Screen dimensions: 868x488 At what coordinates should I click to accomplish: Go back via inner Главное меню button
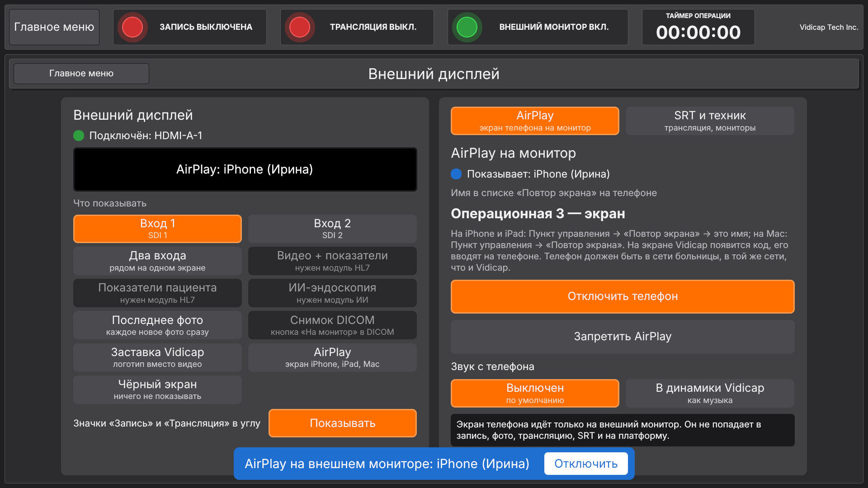click(x=81, y=73)
